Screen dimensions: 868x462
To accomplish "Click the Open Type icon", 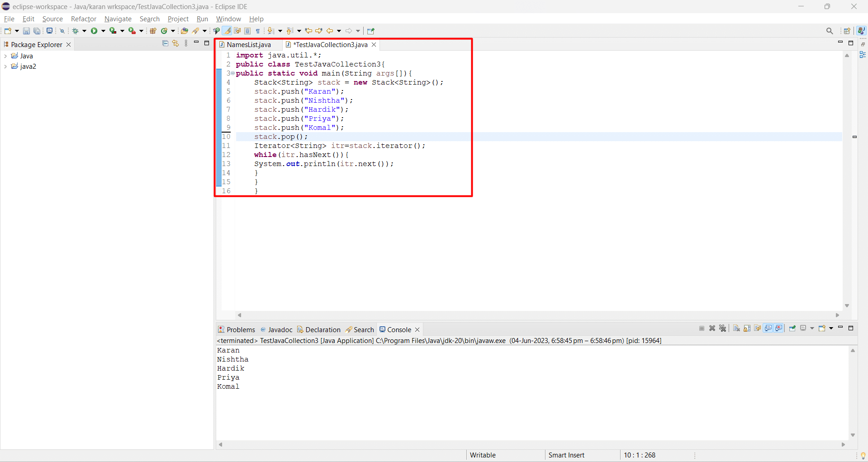I will (184, 31).
